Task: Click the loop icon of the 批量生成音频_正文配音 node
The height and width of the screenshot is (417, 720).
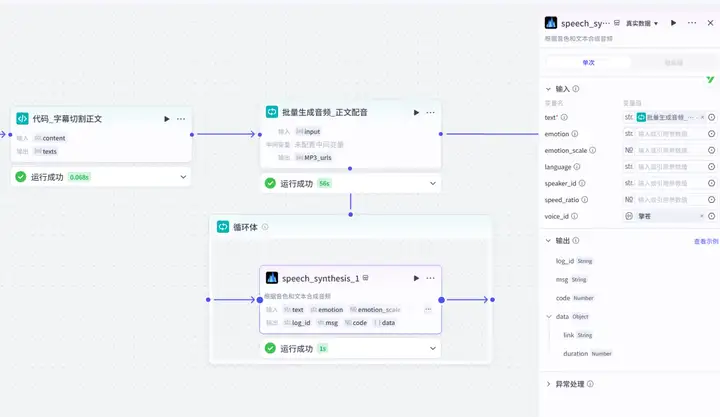Action: [x=272, y=112]
